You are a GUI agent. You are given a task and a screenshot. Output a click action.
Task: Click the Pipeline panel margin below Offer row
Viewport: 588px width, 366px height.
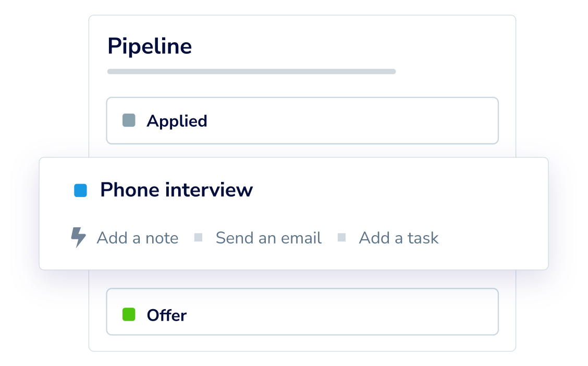pyautogui.click(x=302, y=343)
